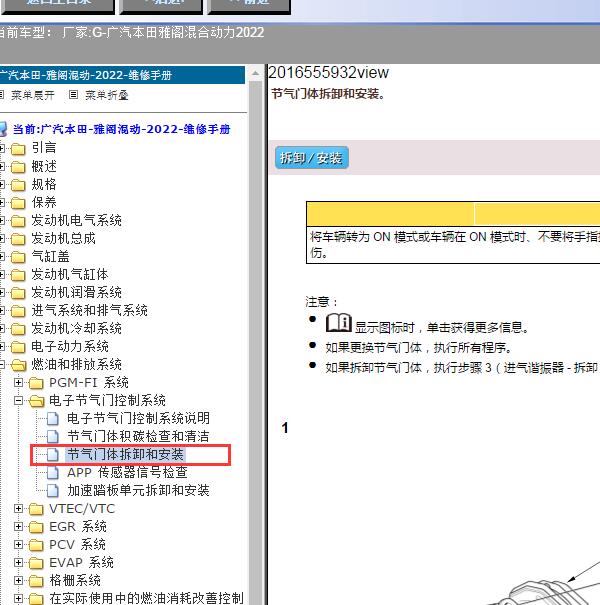
Task: Click page icon beside 加速踏板单元拆卸和安装
Action: pos(53,490)
